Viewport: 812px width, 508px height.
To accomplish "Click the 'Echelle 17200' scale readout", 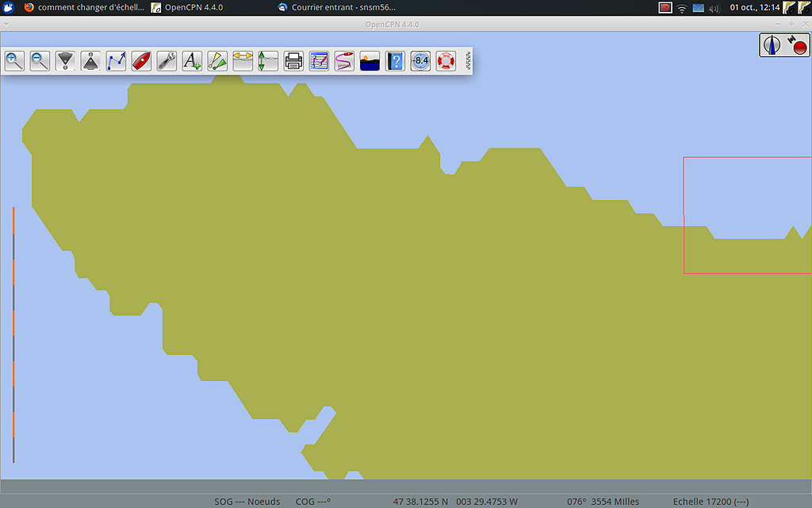I will [710, 502].
